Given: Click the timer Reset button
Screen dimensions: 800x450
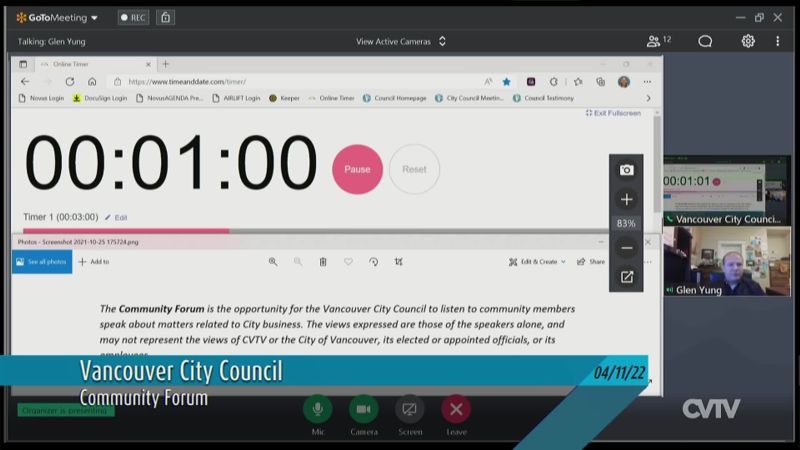Looking at the screenshot, I should pyautogui.click(x=414, y=169).
